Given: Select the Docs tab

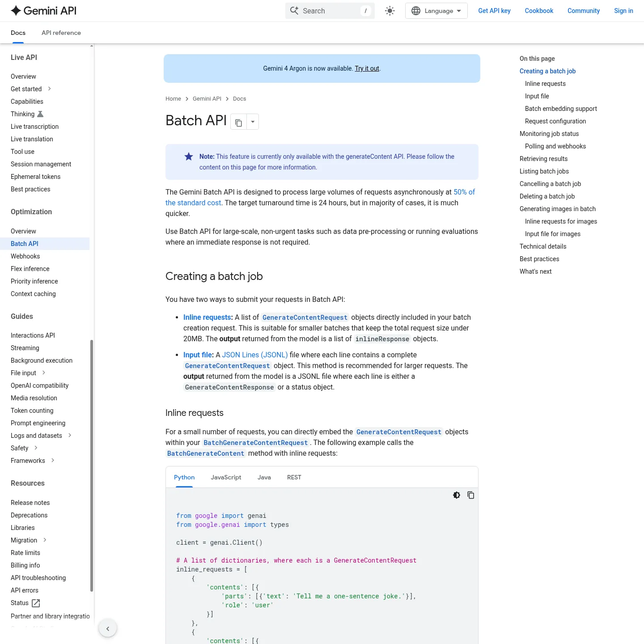Looking at the screenshot, I should (x=18, y=33).
